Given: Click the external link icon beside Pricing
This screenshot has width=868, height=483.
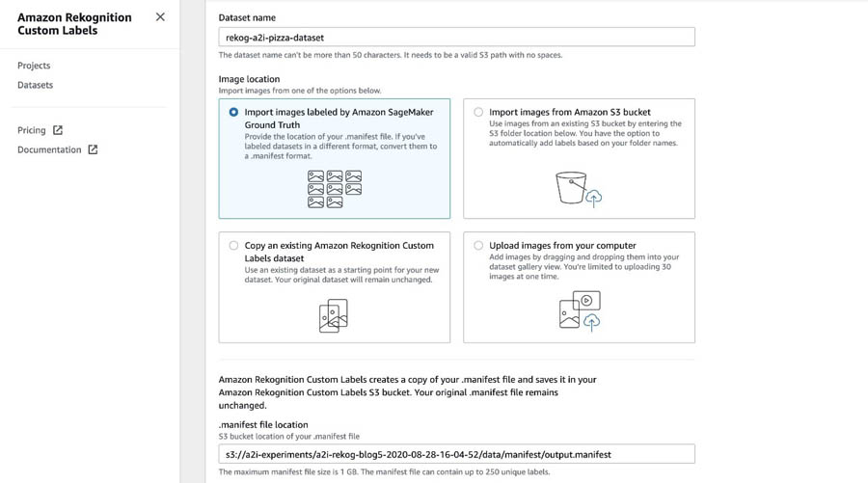Looking at the screenshot, I should [58, 130].
